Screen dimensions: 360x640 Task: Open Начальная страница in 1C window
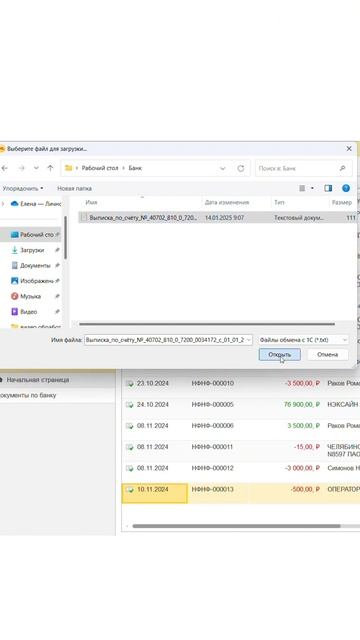(38, 380)
